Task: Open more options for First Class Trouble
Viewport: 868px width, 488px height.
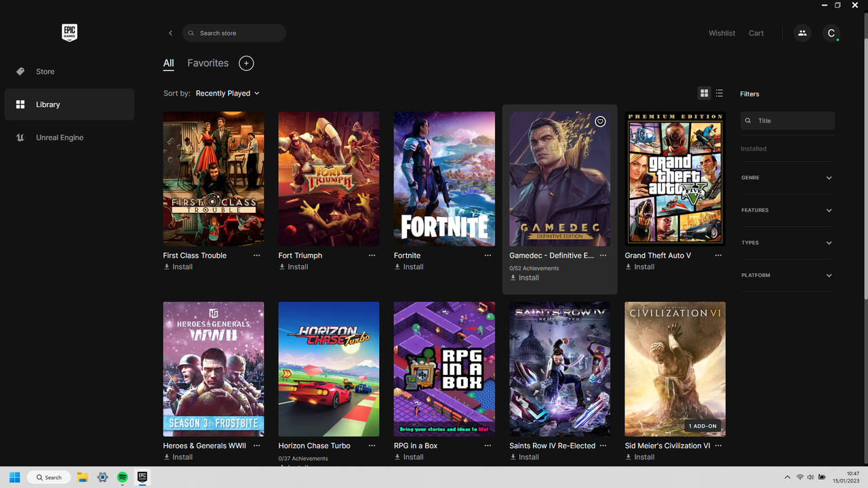Action: pyautogui.click(x=257, y=256)
